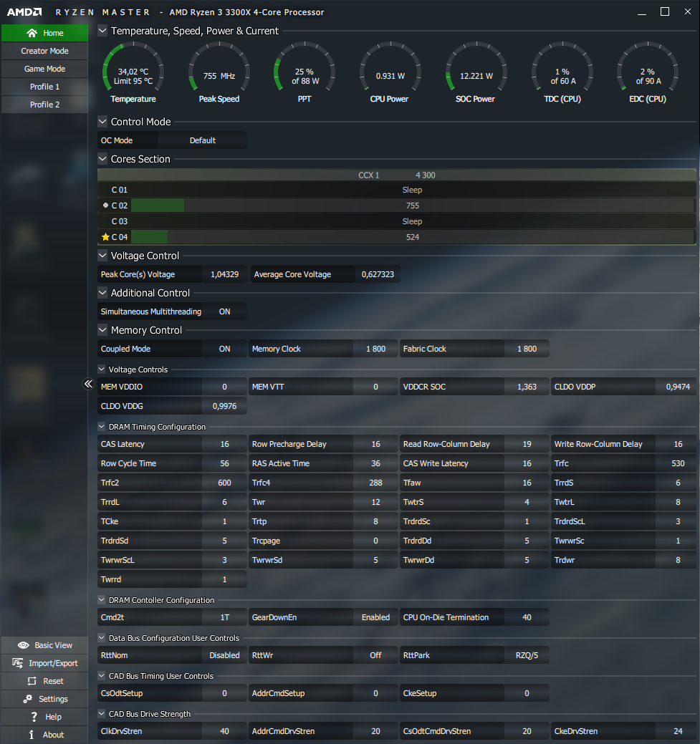The image size is (700, 744).
Task: Open the Home tab
Action: 44,33
